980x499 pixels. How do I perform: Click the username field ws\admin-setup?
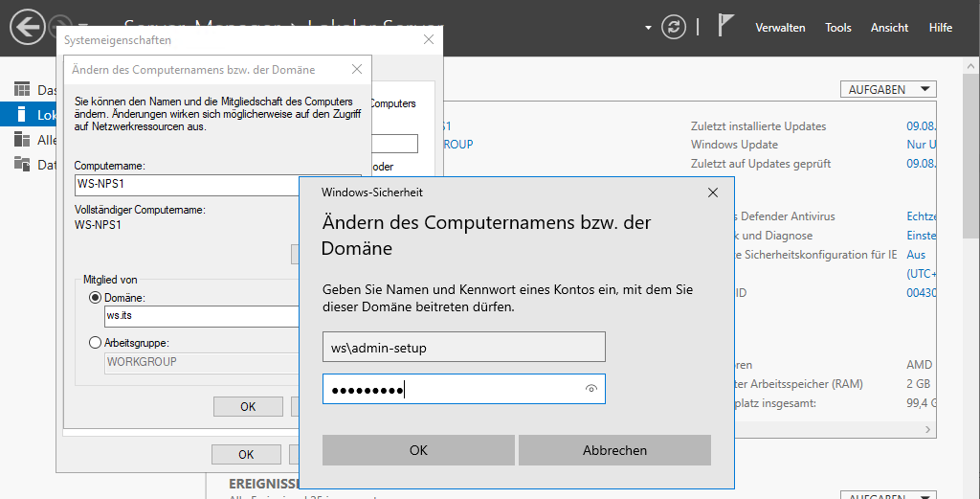464,347
